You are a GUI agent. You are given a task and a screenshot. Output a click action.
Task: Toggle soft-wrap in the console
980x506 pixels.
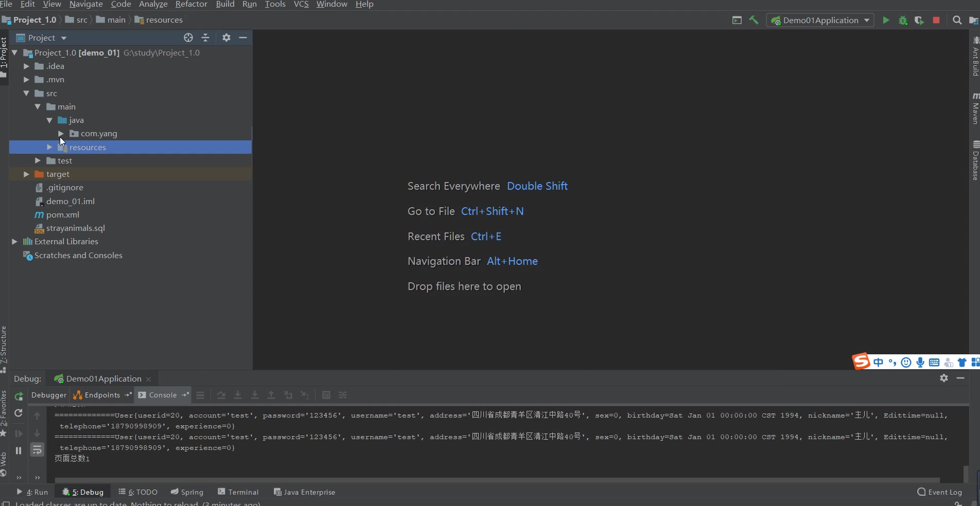[37, 450]
